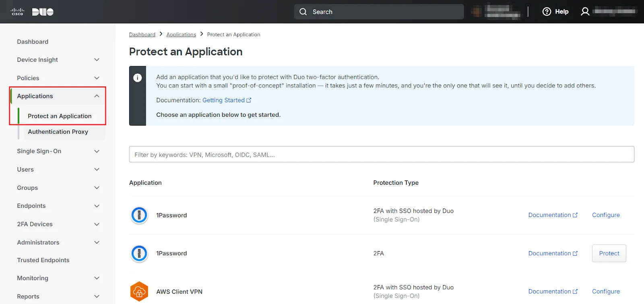Open Trusted Endpoints in sidebar
The height and width of the screenshot is (304, 644).
point(43,260)
